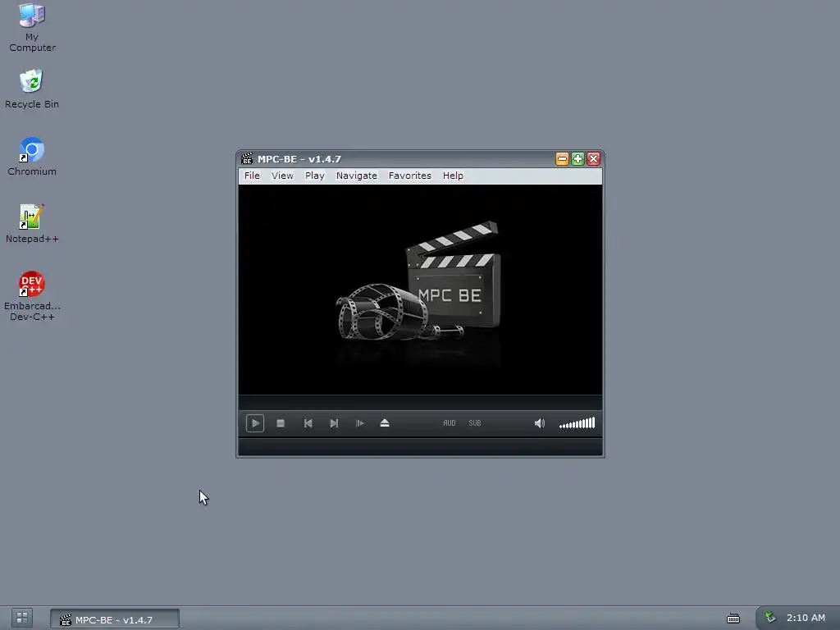Select the AUD audio track button
The image size is (840, 630).
[450, 423]
